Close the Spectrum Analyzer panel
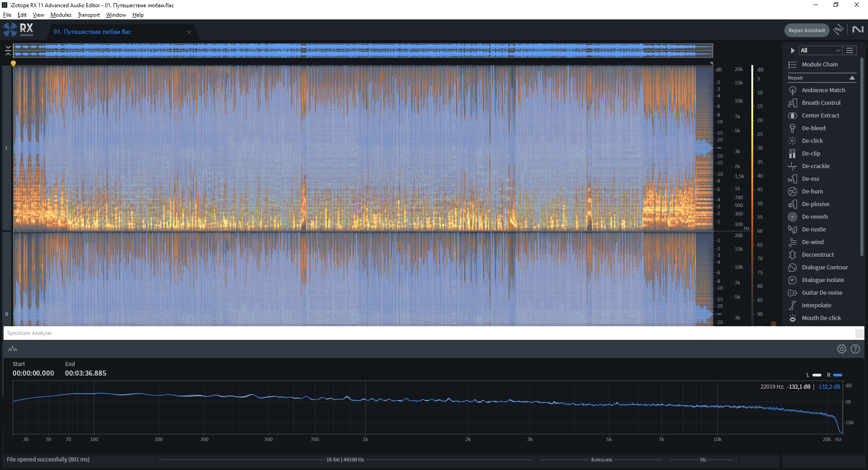This screenshot has height=470, width=868. pos(859,334)
